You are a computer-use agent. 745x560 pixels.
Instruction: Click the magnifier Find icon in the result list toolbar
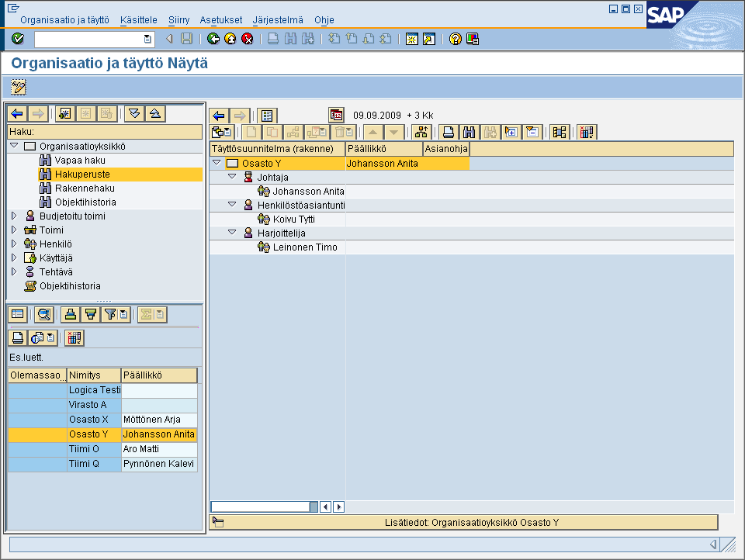coord(44,314)
